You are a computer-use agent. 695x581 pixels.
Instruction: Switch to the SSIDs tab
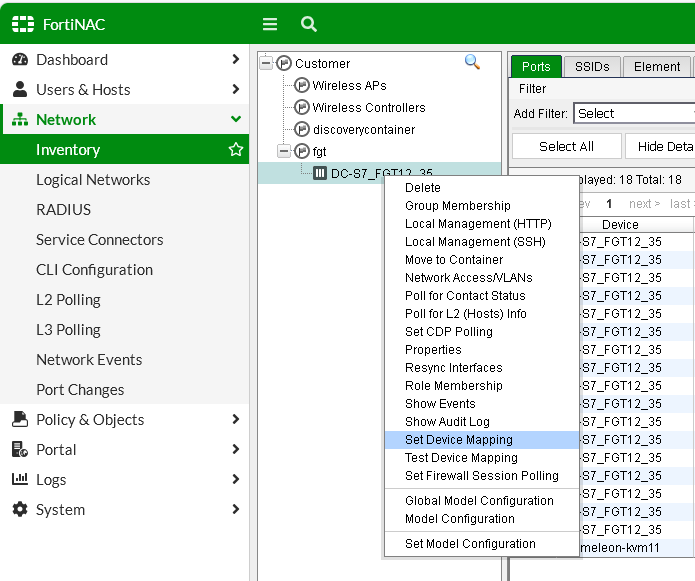point(592,66)
